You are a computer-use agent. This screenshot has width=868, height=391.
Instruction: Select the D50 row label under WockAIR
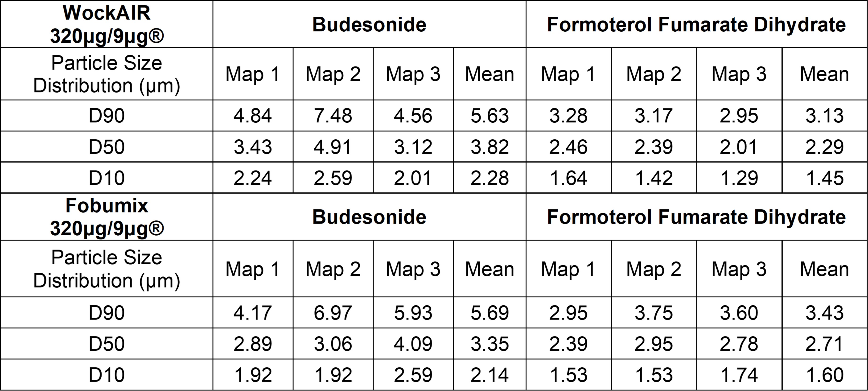(x=107, y=147)
